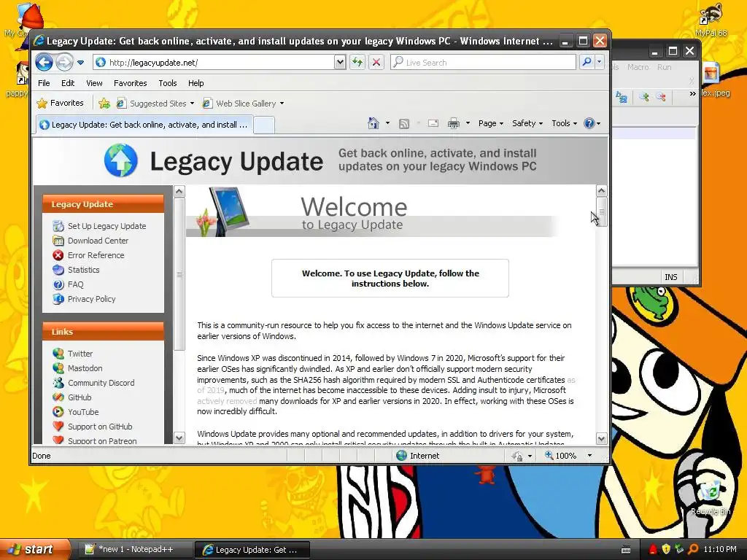
Task: Open Suggested Sites favorites item
Action: tap(155, 104)
